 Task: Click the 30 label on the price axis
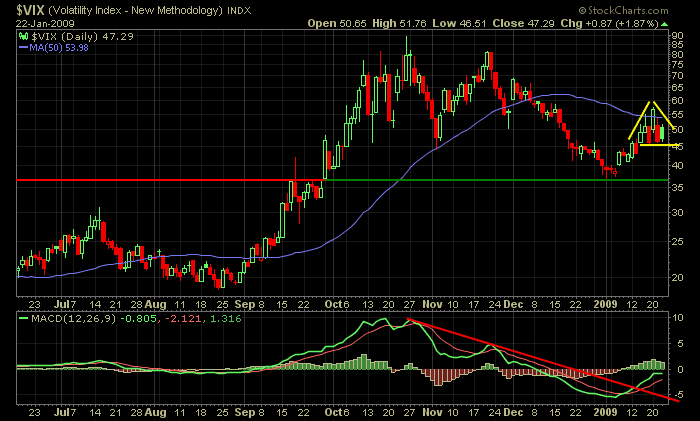click(677, 213)
